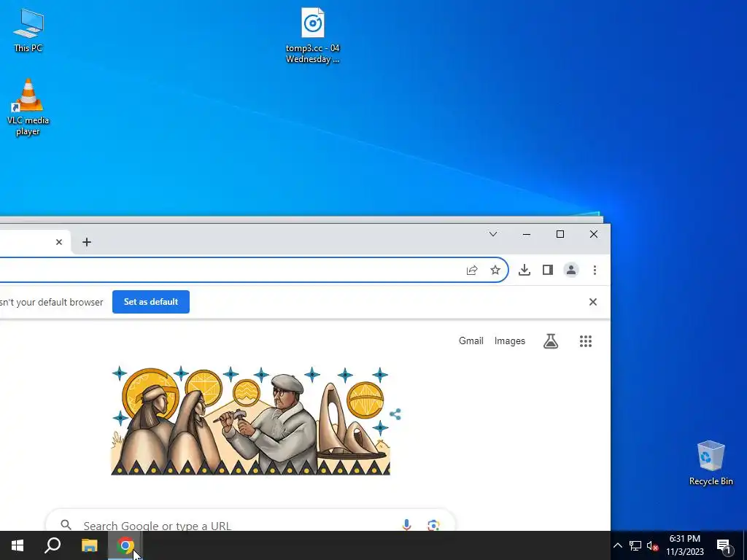Open the taskbar clock and date
This screenshot has height=560, width=747.
[684, 545]
